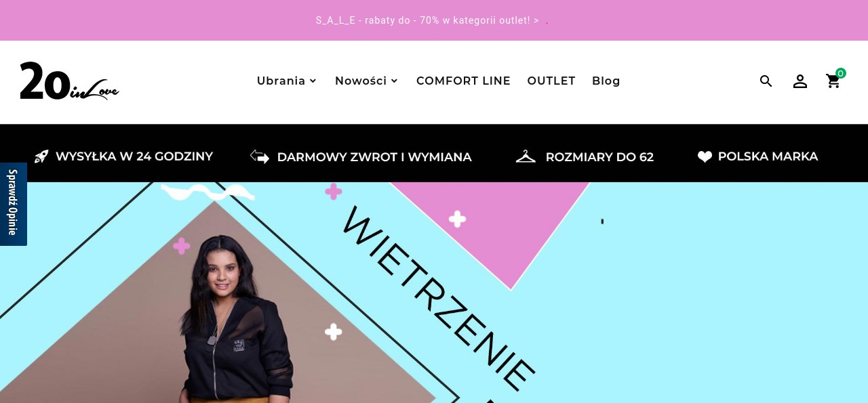
Task: Go to COMFORT LINE section
Action: coord(463,81)
